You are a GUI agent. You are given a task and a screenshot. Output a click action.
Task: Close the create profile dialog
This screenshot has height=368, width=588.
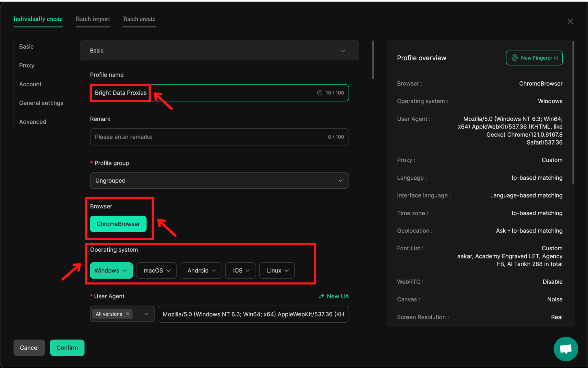570,21
